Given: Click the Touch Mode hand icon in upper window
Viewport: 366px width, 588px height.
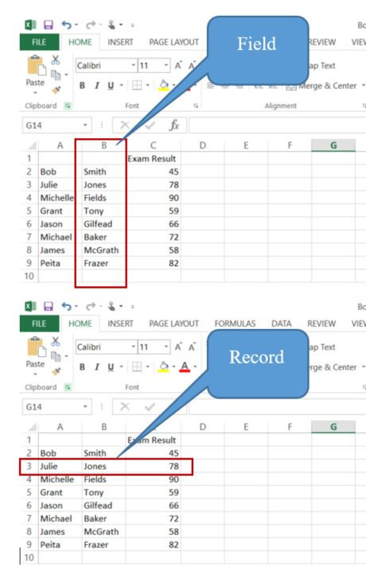Looking at the screenshot, I should [112, 25].
